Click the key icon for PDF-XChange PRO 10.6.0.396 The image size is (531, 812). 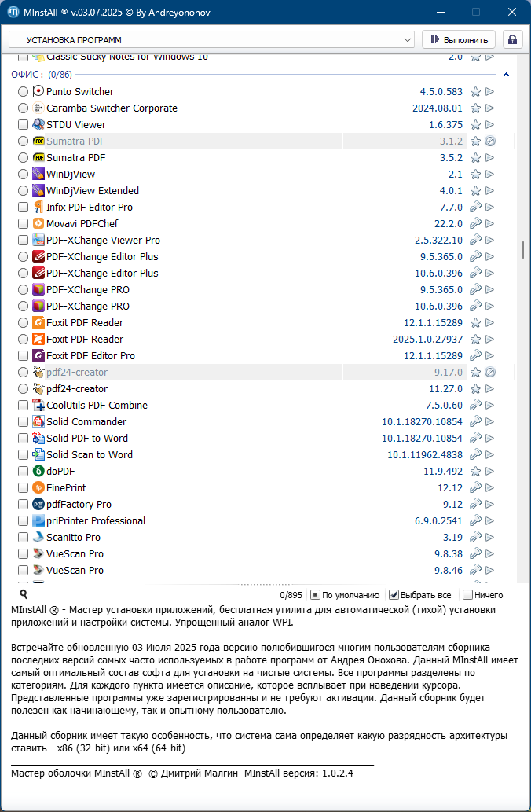click(475, 306)
